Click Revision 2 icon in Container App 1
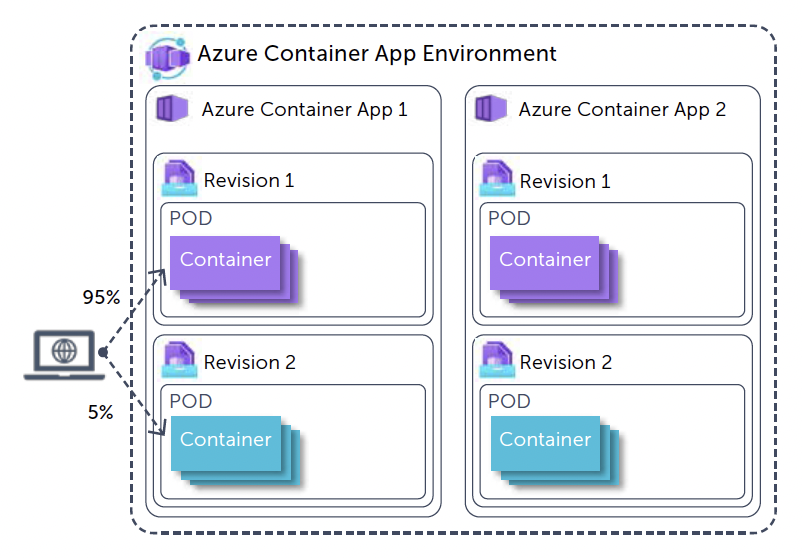This screenshot has height=558, width=802. [x=180, y=360]
